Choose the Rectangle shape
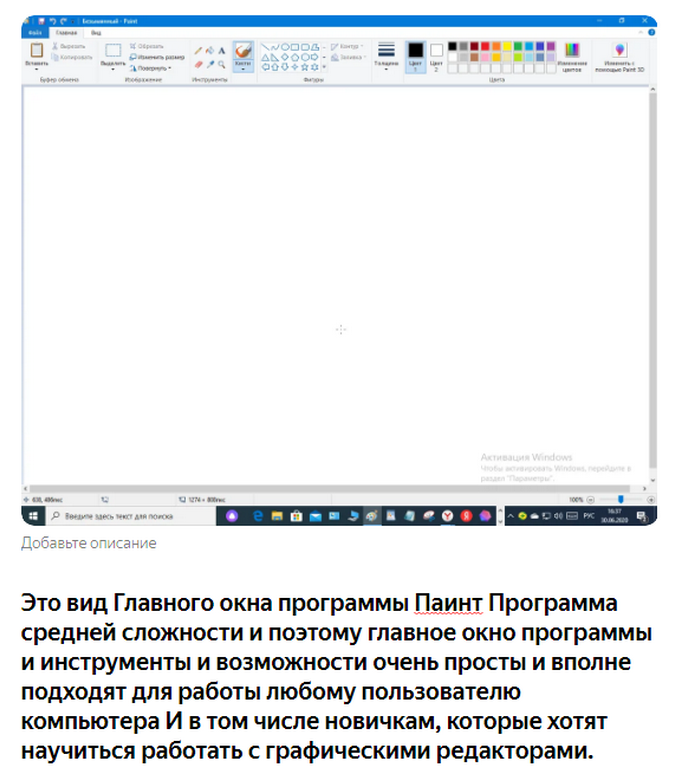 (x=295, y=47)
